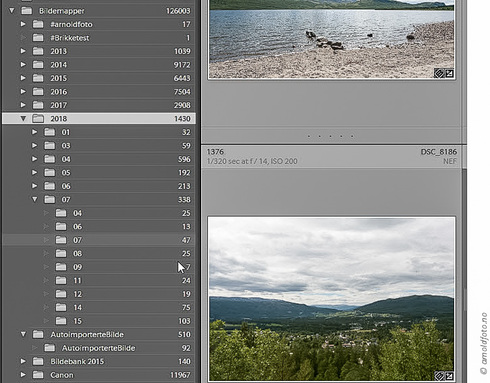Collapse the Bildemapper root folder
490x383 pixels.
coord(12,11)
